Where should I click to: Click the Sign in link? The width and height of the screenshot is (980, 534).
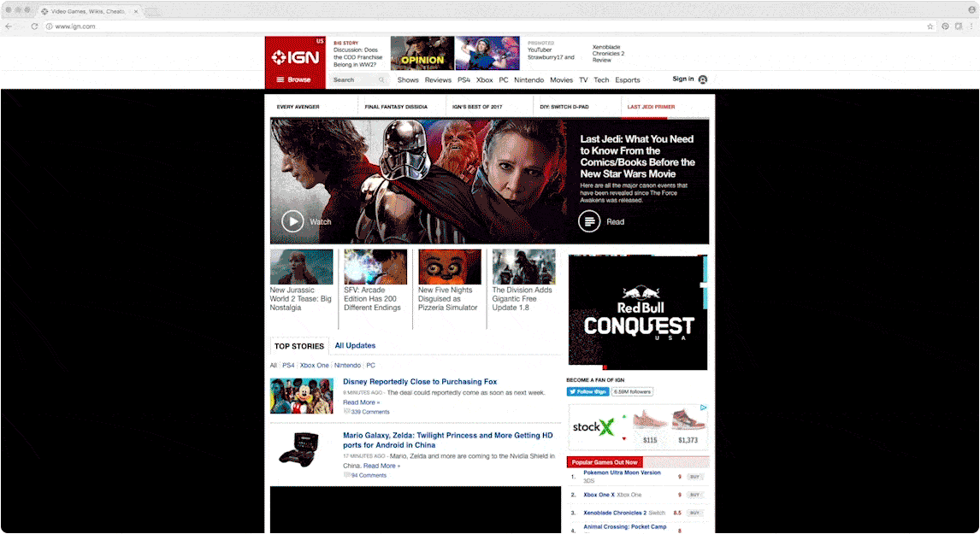coord(682,79)
